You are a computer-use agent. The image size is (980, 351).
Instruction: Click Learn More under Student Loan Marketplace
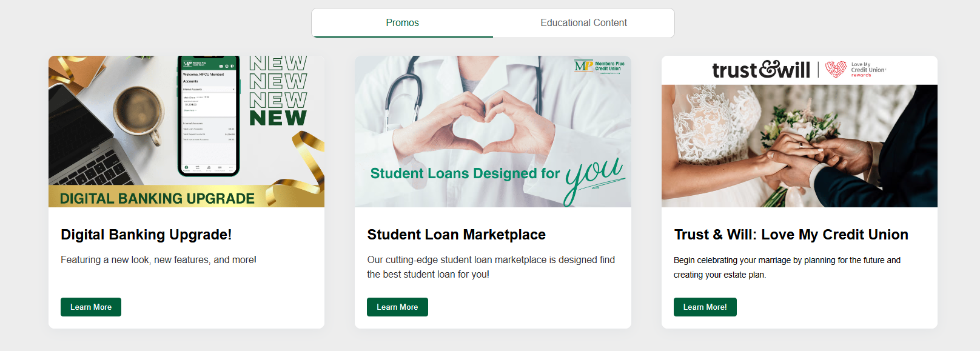pyautogui.click(x=397, y=307)
